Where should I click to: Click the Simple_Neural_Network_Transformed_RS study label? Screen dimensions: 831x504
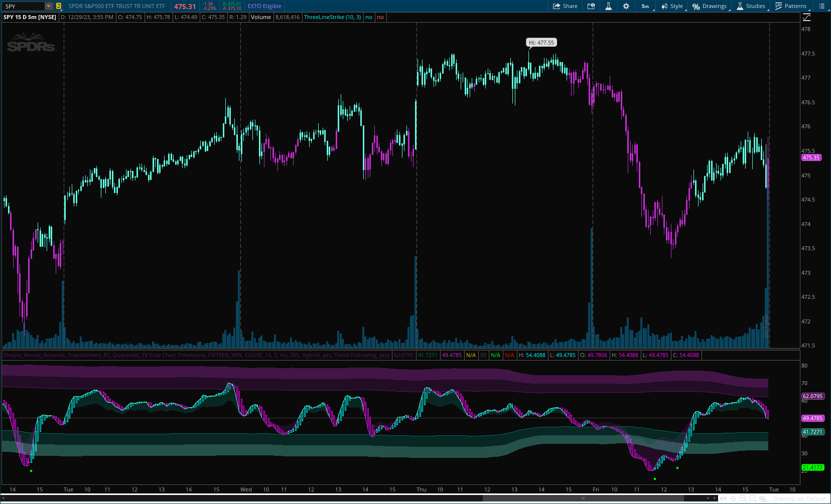pyautogui.click(x=197, y=355)
